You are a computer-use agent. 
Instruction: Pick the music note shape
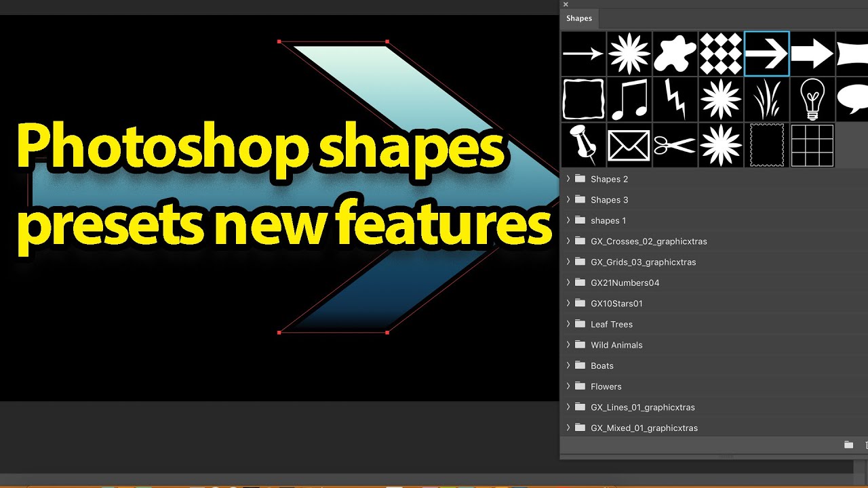[x=629, y=99]
